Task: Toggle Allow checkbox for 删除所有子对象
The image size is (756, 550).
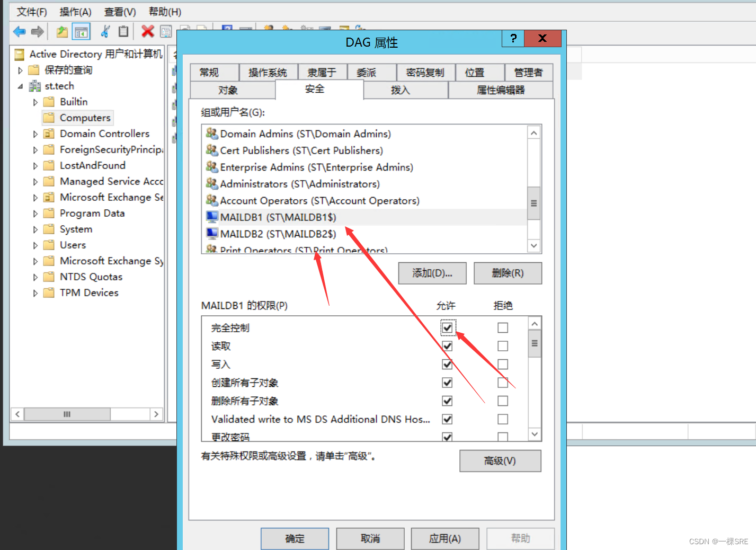Action: tap(447, 401)
